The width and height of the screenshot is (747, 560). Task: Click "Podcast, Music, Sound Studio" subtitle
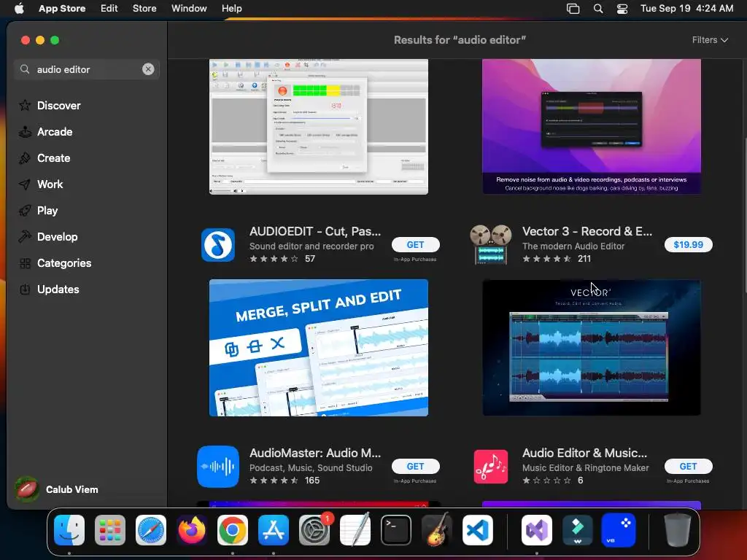pyautogui.click(x=311, y=468)
